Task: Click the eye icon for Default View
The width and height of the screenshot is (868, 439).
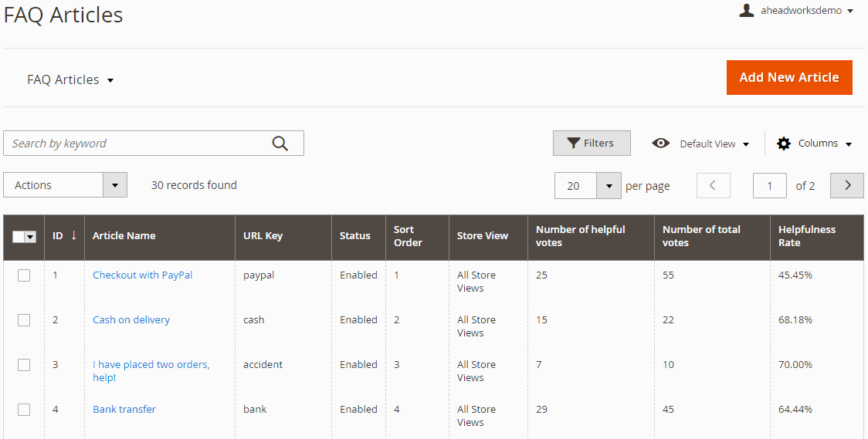Action: (660, 144)
